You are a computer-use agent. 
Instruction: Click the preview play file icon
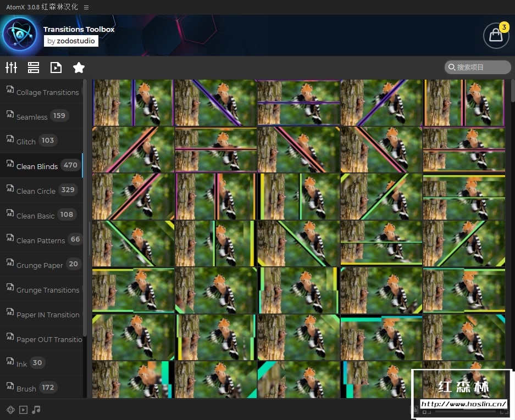click(x=56, y=68)
